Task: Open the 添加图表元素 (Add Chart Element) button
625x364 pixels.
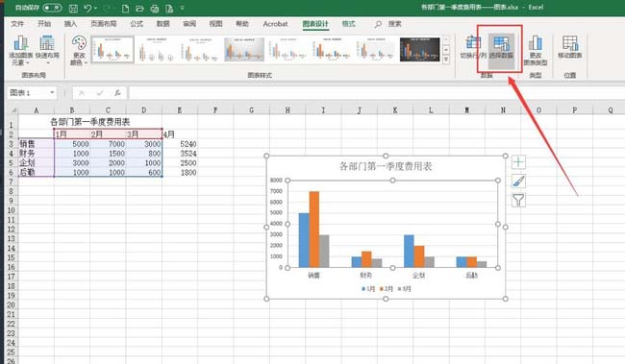Action: [x=21, y=50]
